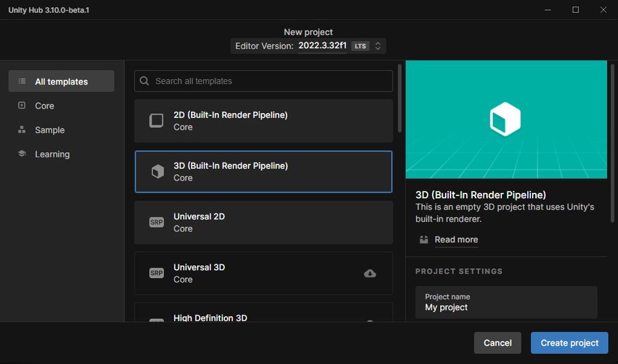Click the Read more package icon
The image size is (618, 364).
click(424, 240)
